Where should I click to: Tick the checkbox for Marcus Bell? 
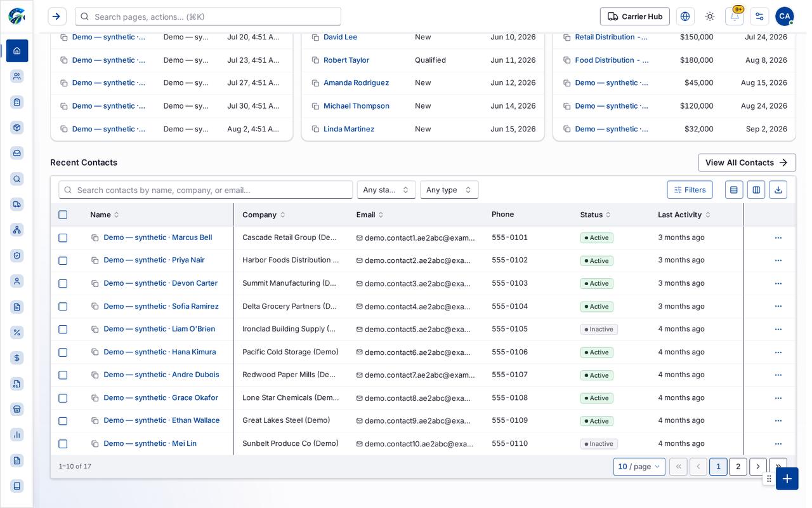point(63,237)
